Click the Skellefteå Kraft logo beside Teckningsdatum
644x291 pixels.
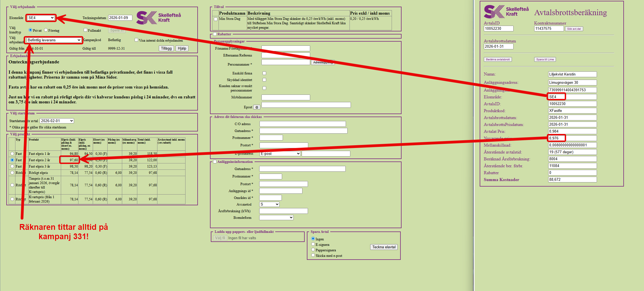(x=159, y=18)
